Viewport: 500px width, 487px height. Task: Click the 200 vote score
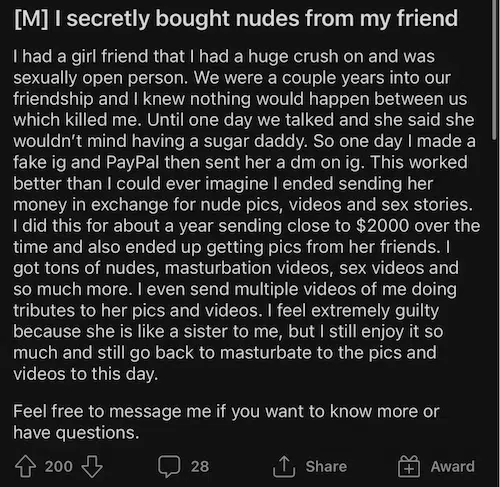[59, 466]
